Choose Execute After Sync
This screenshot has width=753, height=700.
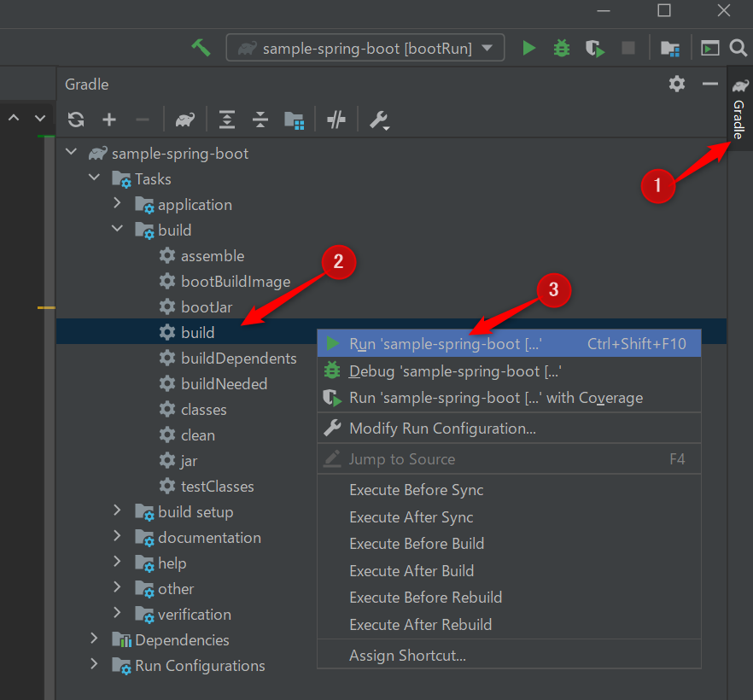point(509,517)
